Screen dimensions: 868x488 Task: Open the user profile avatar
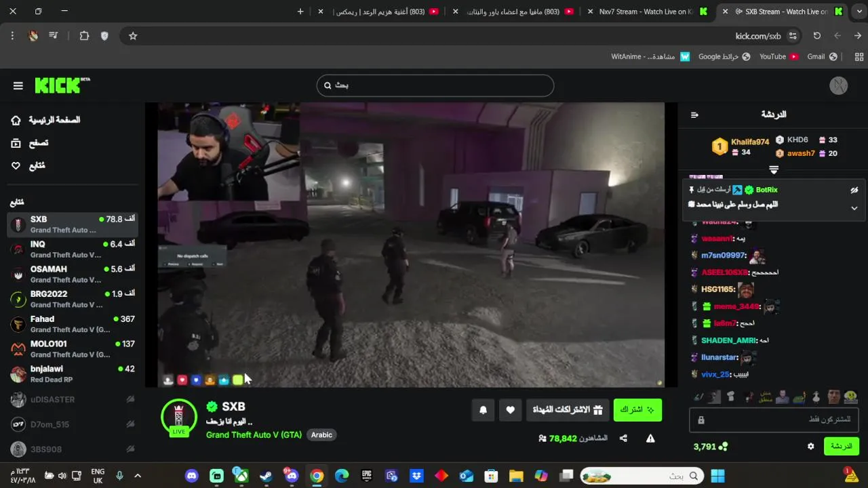pos(839,85)
